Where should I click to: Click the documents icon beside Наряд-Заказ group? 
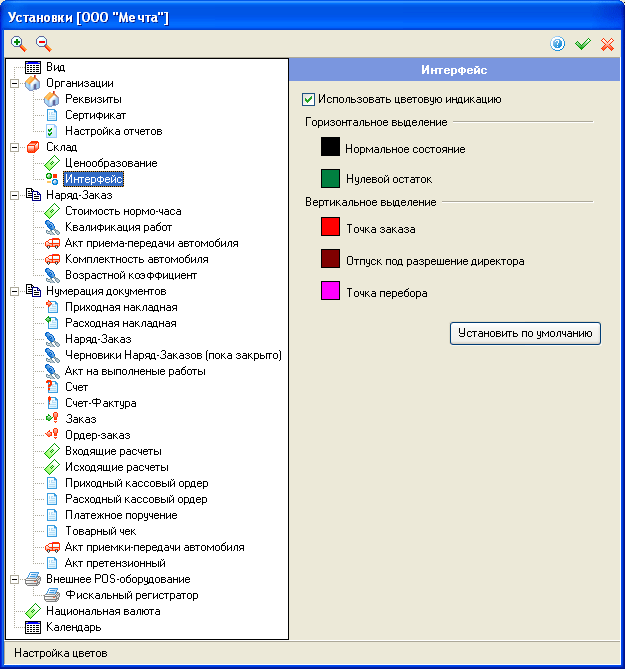tap(33, 195)
